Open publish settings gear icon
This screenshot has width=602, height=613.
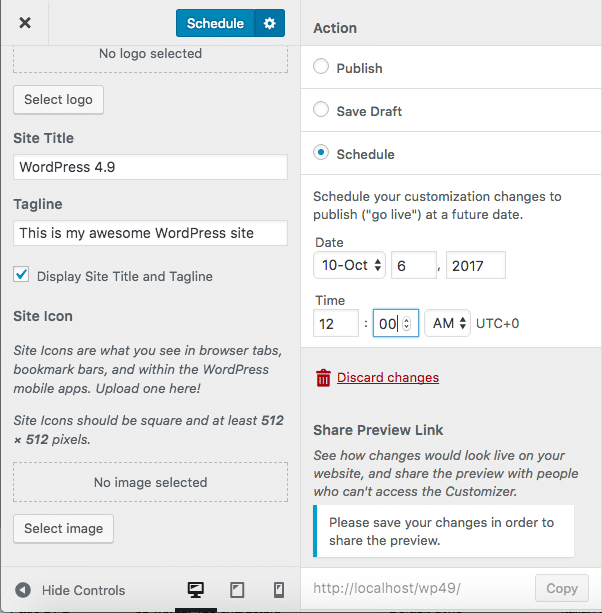tap(269, 23)
